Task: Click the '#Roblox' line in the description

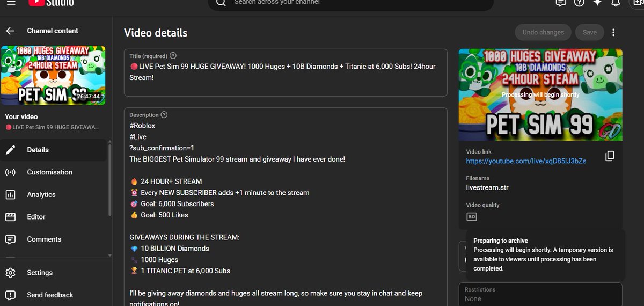Action: click(x=142, y=126)
